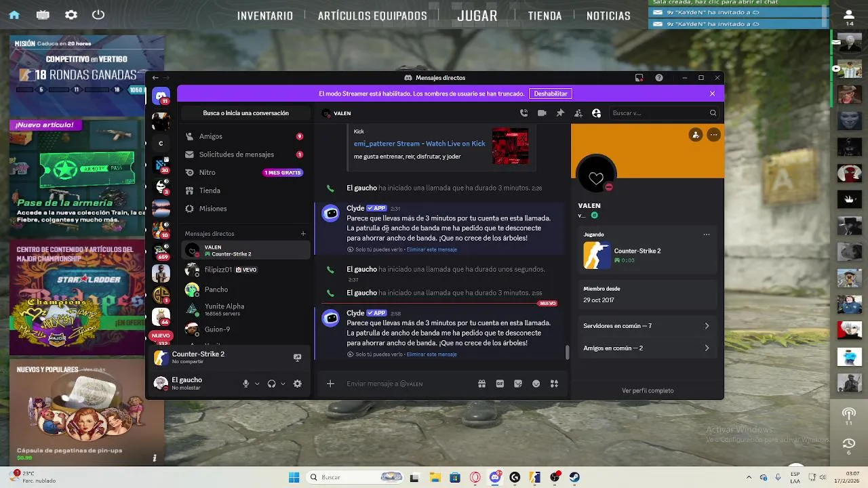Open Opera browser from taskbar
Screen dimensions: 868x488
click(475, 477)
